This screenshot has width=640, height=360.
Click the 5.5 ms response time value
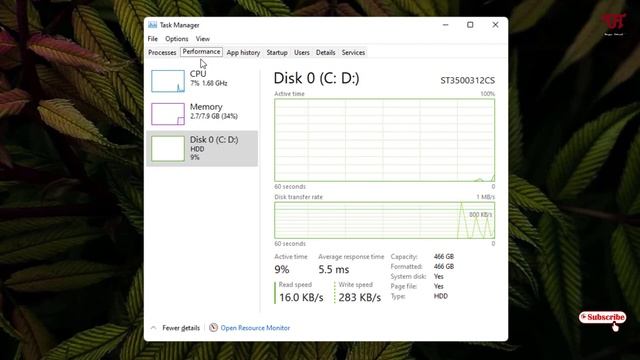click(x=333, y=269)
